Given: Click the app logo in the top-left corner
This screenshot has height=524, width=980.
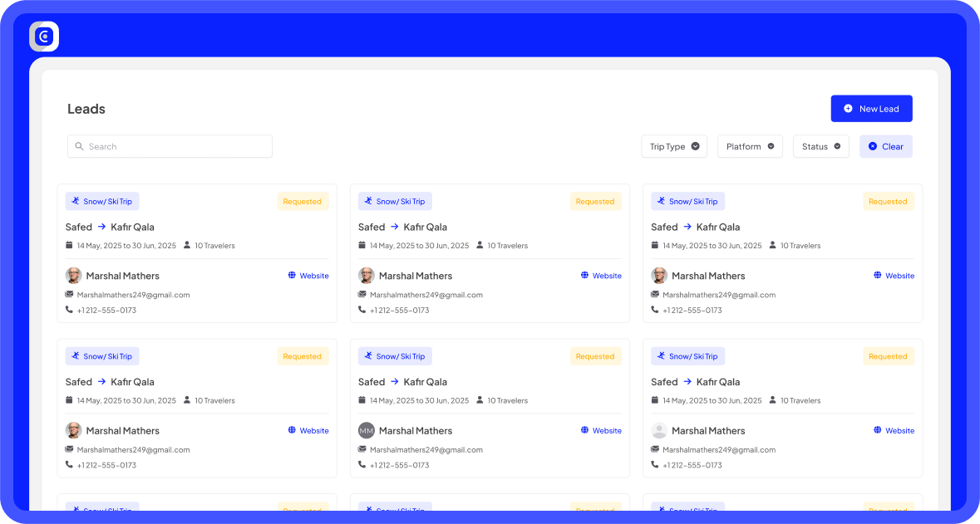Looking at the screenshot, I should click(43, 36).
